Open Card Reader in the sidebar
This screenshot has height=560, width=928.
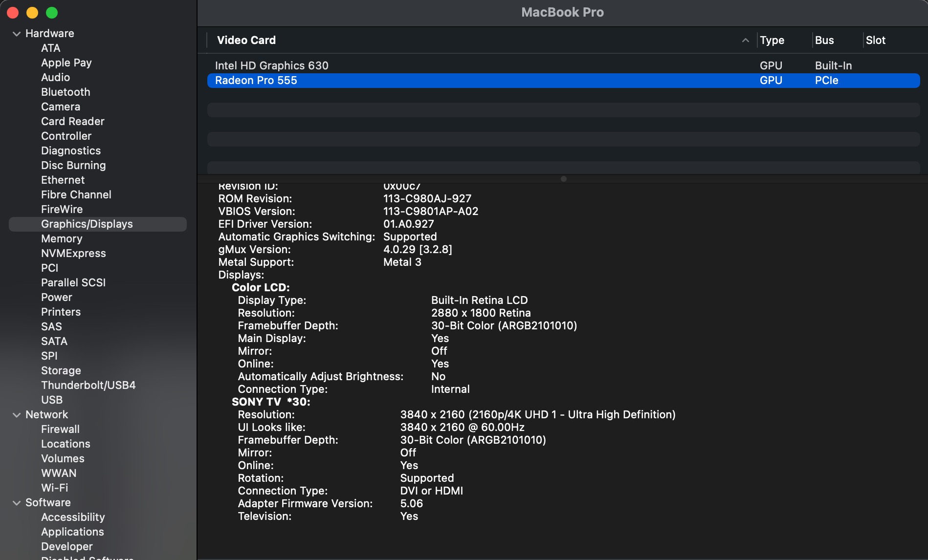(73, 121)
